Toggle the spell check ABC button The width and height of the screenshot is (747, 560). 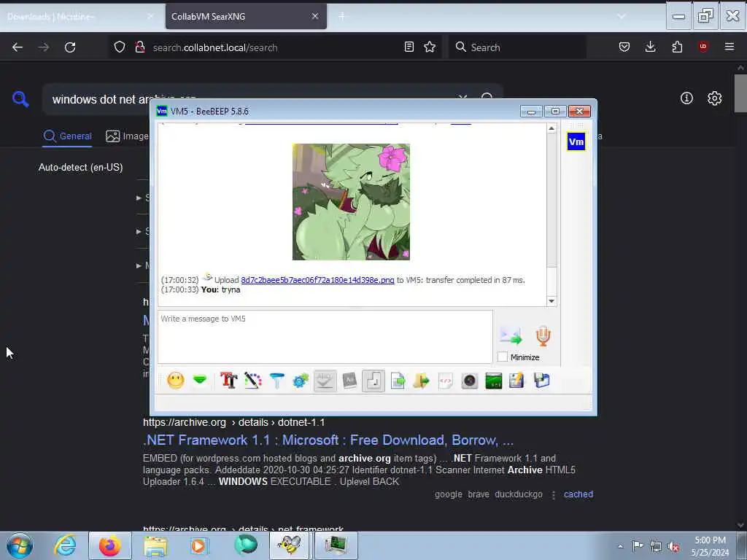(x=325, y=381)
